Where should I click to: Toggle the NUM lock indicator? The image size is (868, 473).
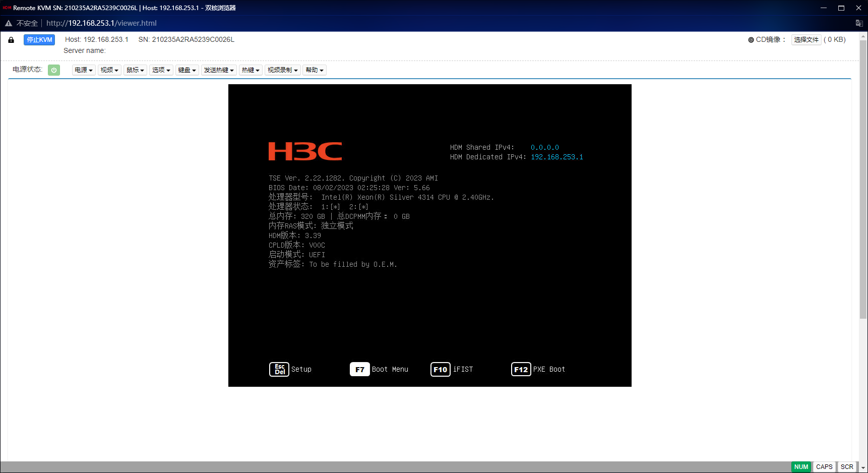coord(801,467)
